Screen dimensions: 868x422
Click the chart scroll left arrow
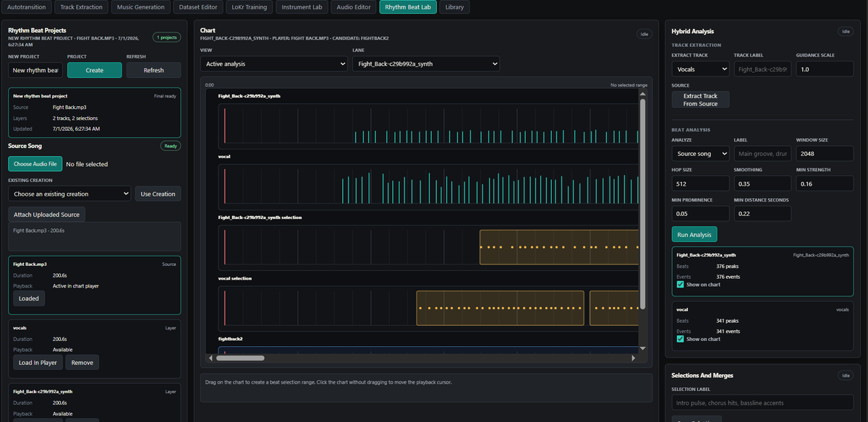(211, 358)
